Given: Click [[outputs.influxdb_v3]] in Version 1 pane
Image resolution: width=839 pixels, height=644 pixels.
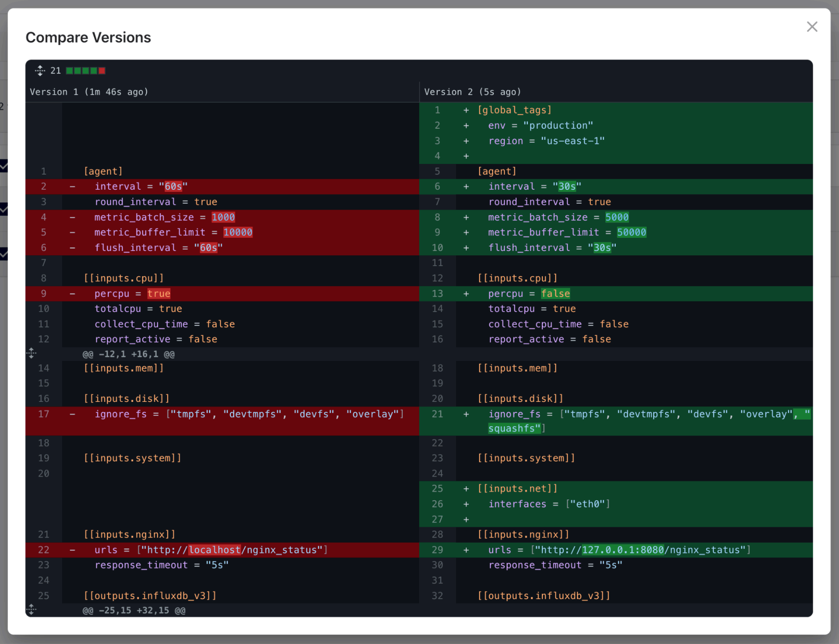Looking at the screenshot, I should click(150, 596).
